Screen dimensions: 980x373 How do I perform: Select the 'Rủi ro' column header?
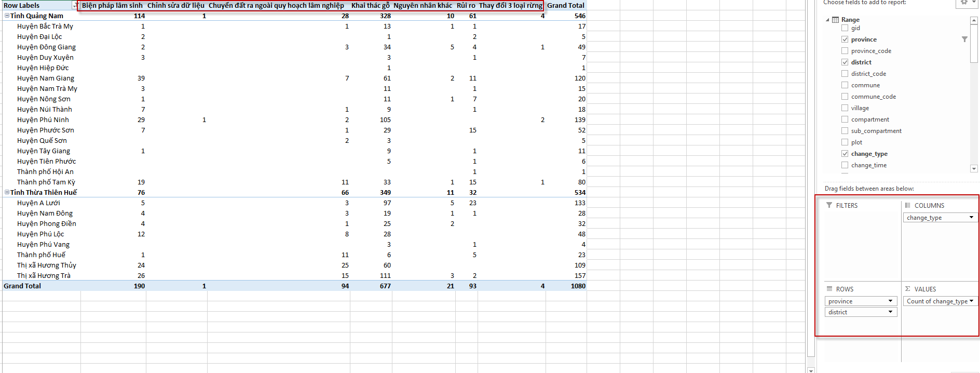pyautogui.click(x=466, y=5)
